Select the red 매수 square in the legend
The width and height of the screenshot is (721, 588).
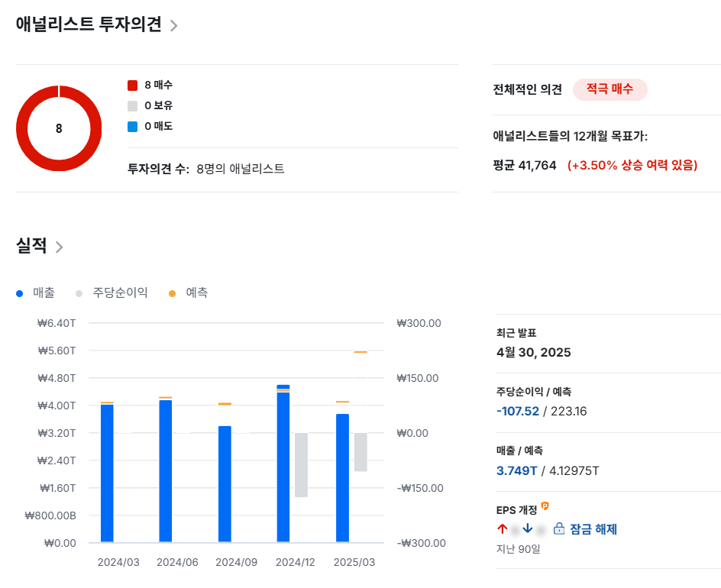coord(131,86)
